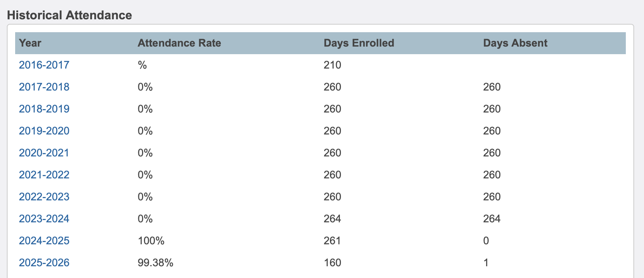Open the 2023-2024 attendance details
The height and width of the screenshot is (278, 644).
[x=44, y=219]
